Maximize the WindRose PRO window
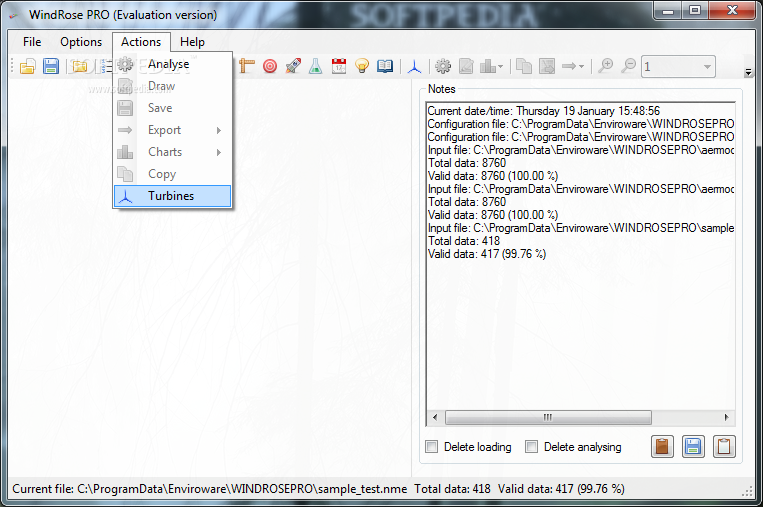763x507 pixels. pos(695,10)
